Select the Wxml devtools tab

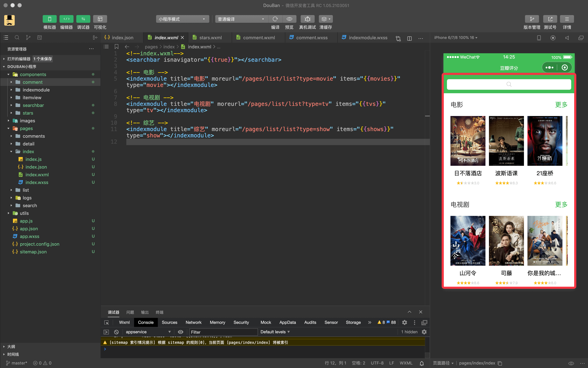coord(124,322)
